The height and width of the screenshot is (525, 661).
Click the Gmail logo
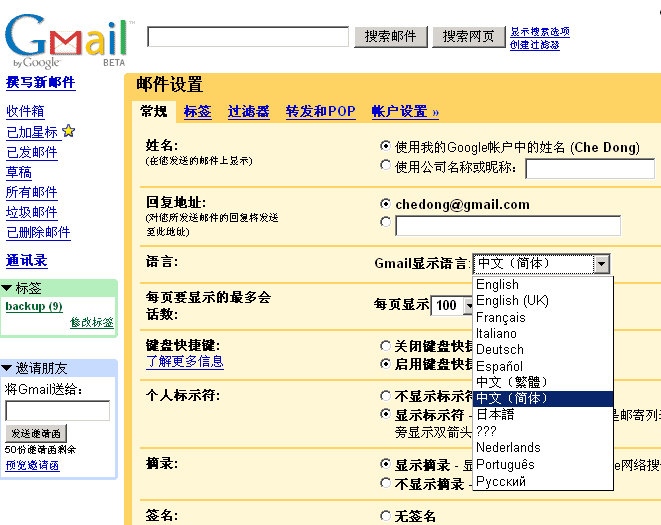click(x=66, y=40)
